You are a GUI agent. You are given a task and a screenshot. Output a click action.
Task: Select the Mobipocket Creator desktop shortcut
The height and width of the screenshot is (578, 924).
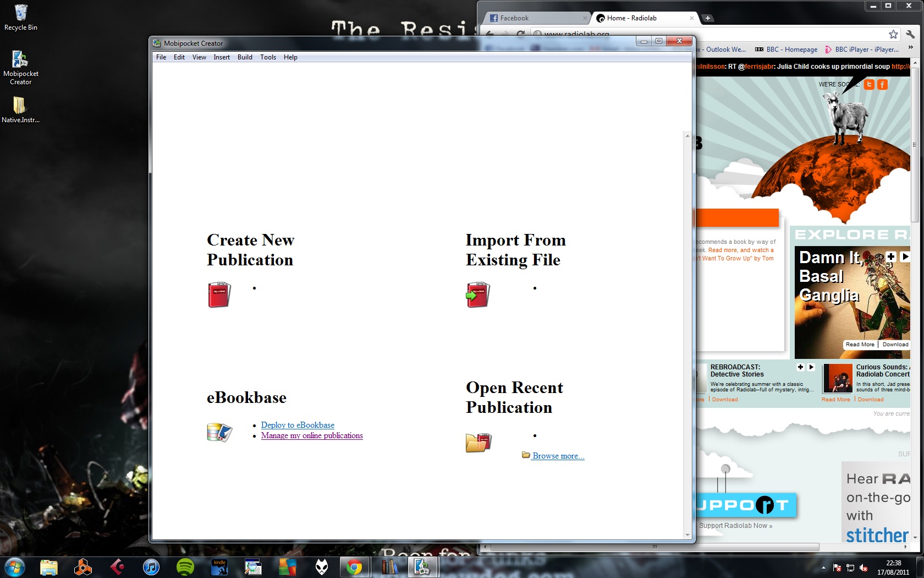[x=21, y=67]
